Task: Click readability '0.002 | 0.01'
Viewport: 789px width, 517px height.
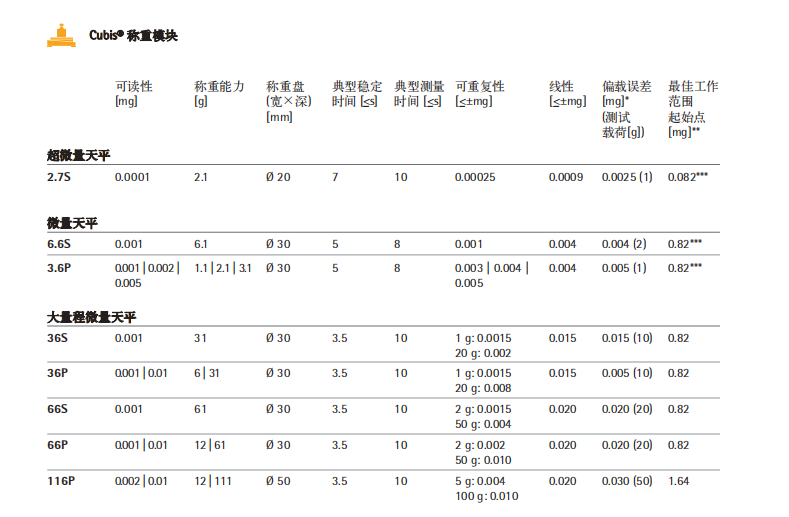Action: (141, 481)
